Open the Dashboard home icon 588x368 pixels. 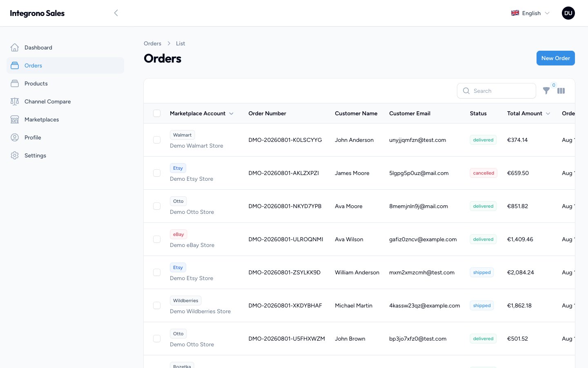point(15,47)
